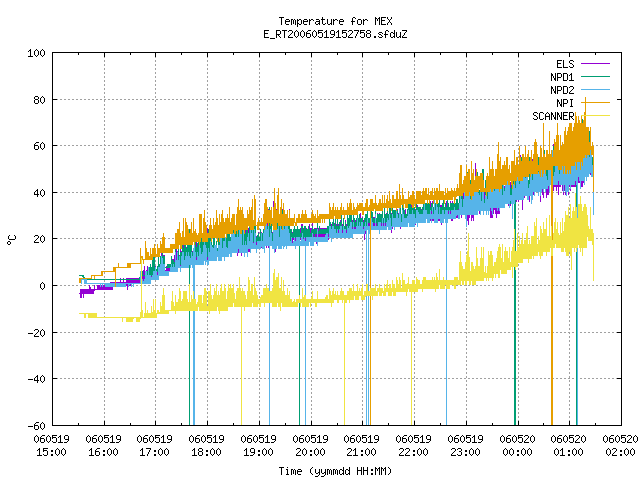Screen dimensions: 640x480
Task: Click the x-axis tick label 060519 19:00
Action: tap(258, 446)
